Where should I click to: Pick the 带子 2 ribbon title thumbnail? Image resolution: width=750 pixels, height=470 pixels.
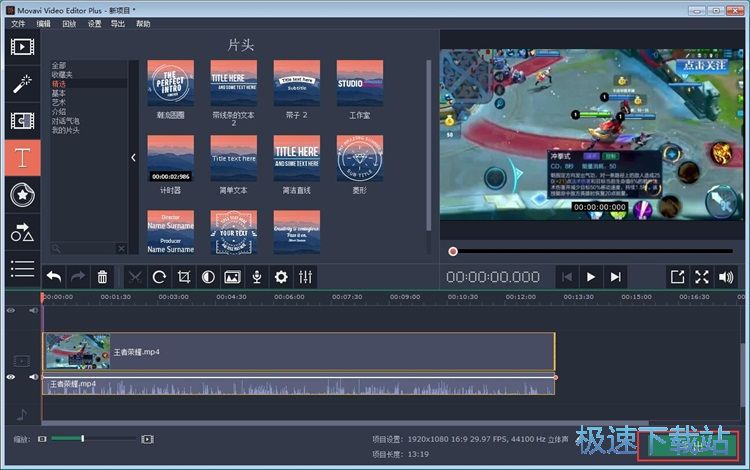pos(297,83)
